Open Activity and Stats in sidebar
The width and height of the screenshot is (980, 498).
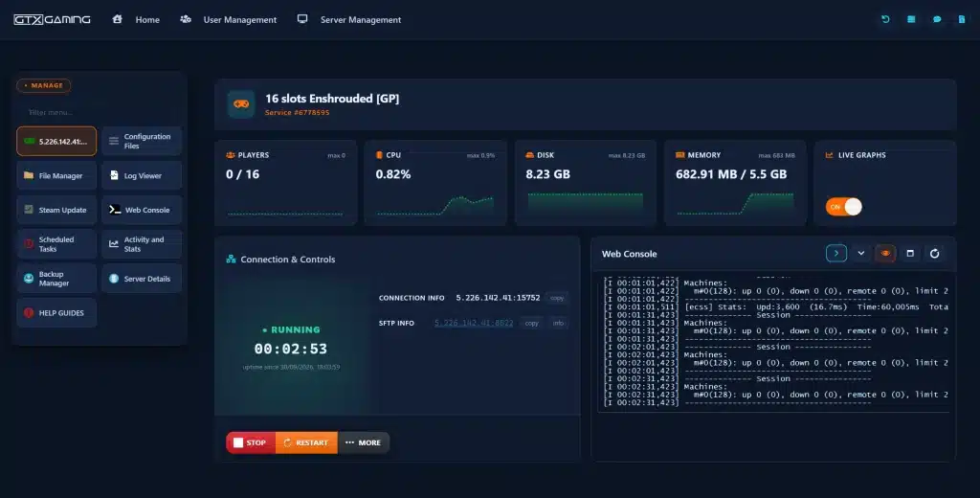tap(142, 244)
